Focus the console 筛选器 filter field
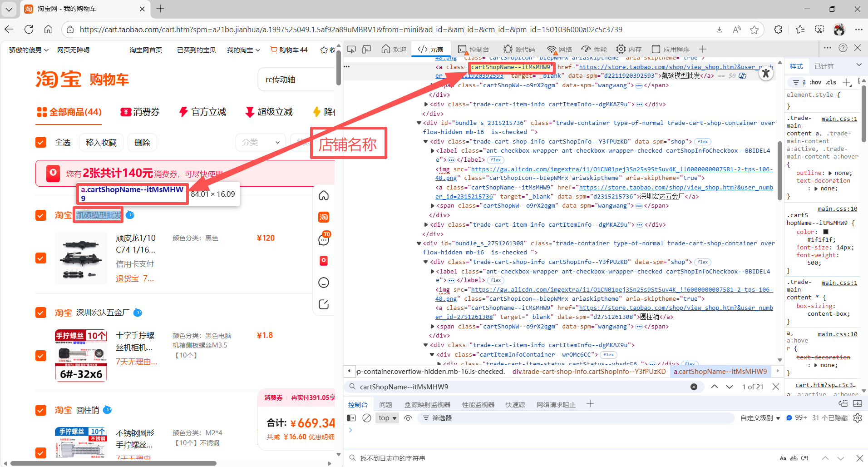868x467 pixels. [576, 418]
